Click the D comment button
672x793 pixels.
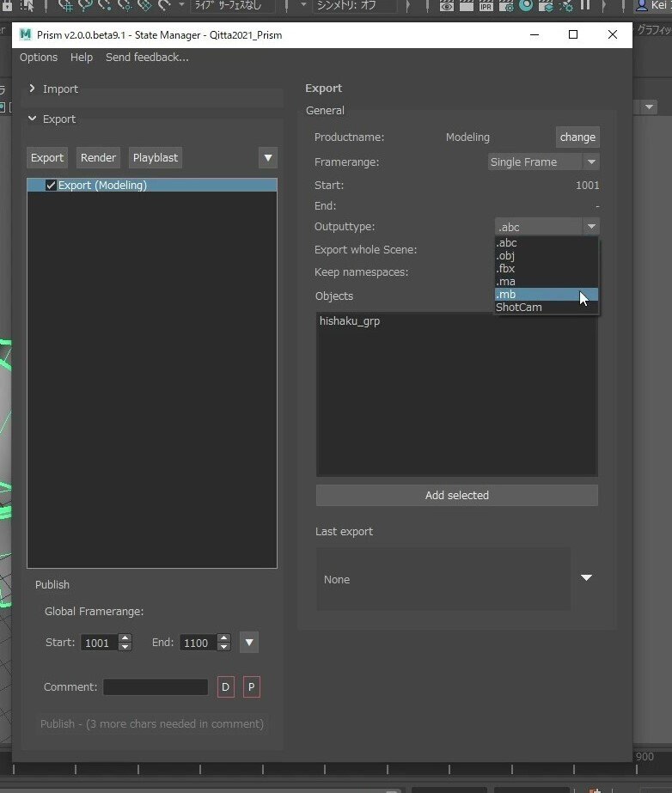(226, 686)
